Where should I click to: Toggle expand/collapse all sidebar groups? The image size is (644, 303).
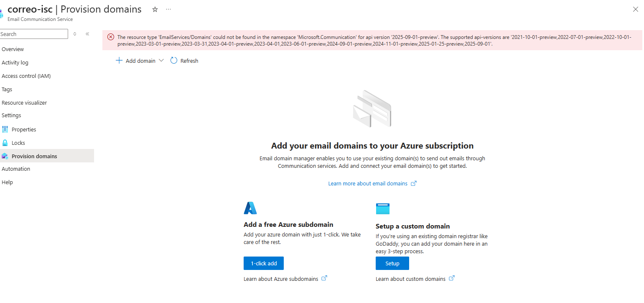[75, 34]
